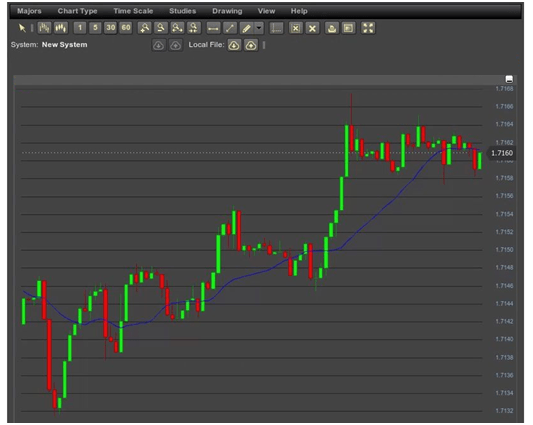Click the Local File label

[206, 45]
